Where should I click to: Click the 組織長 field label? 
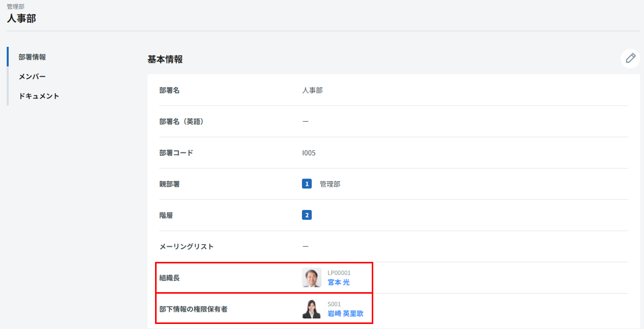[x=169, y=278]
